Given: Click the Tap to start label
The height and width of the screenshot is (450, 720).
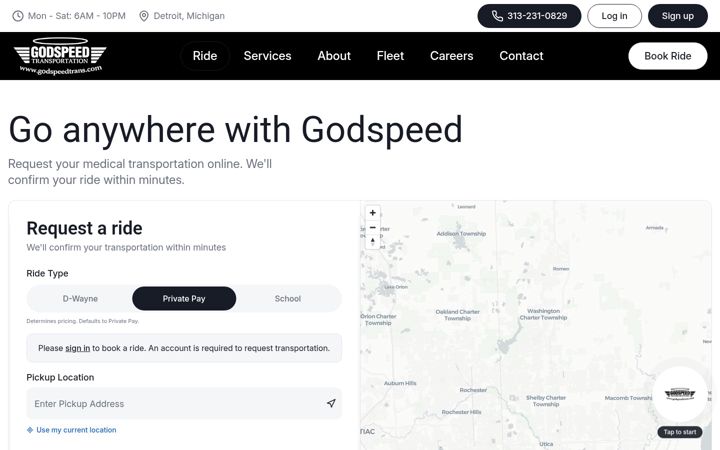Looking at the screenshot, I should tap(680, 432).
